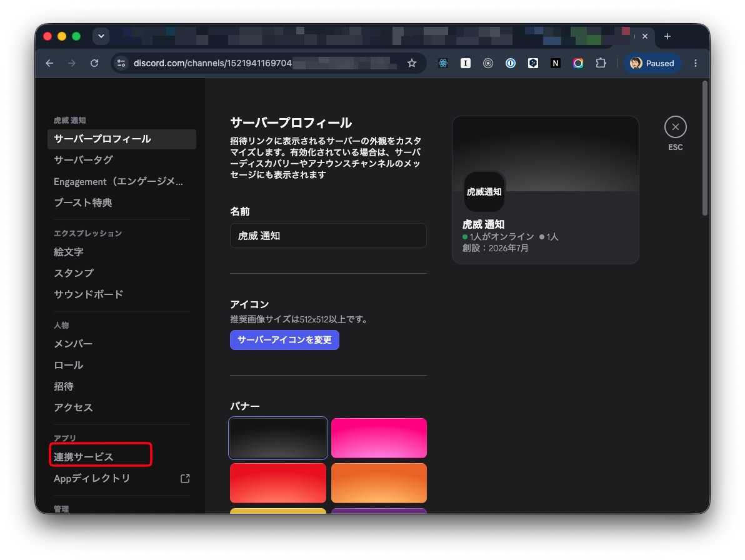Click サーバーアイコンを変更 button
The image size is (745, 560).
pos(284,340)
